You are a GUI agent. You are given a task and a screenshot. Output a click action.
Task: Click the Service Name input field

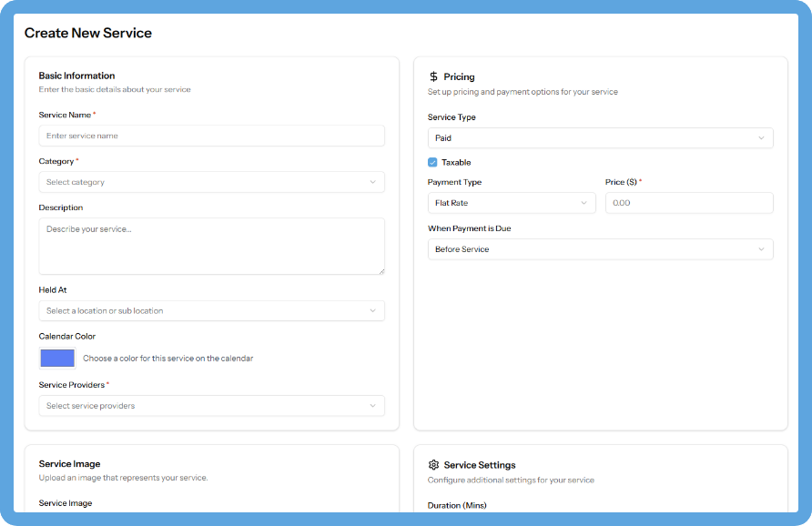pos(211,135)
